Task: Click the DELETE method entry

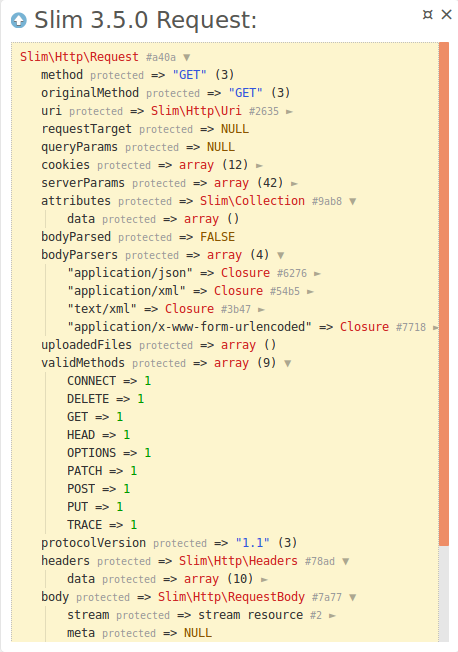Action: coord(105,399)
